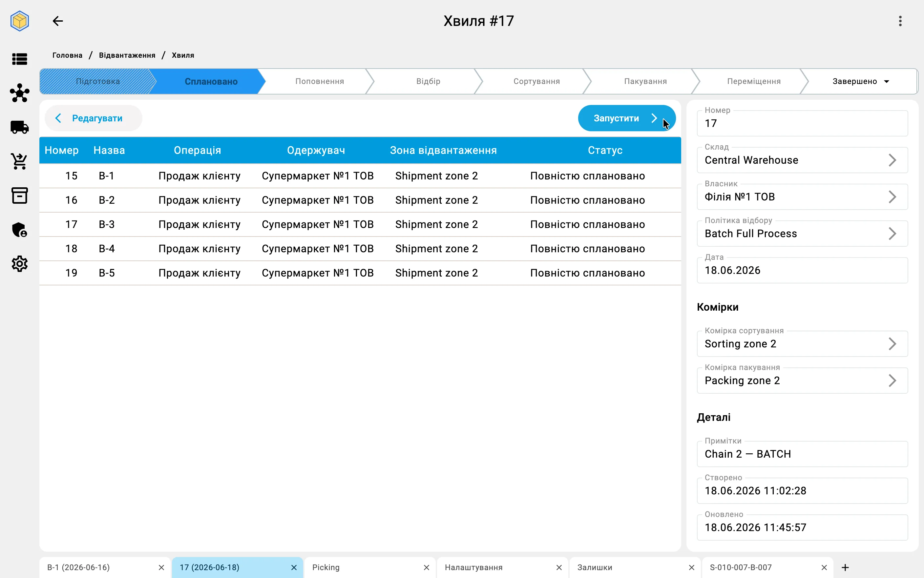Open the delivery truck sidebar icon
This screenshot has width=924, height=578.
coord(19,127)
